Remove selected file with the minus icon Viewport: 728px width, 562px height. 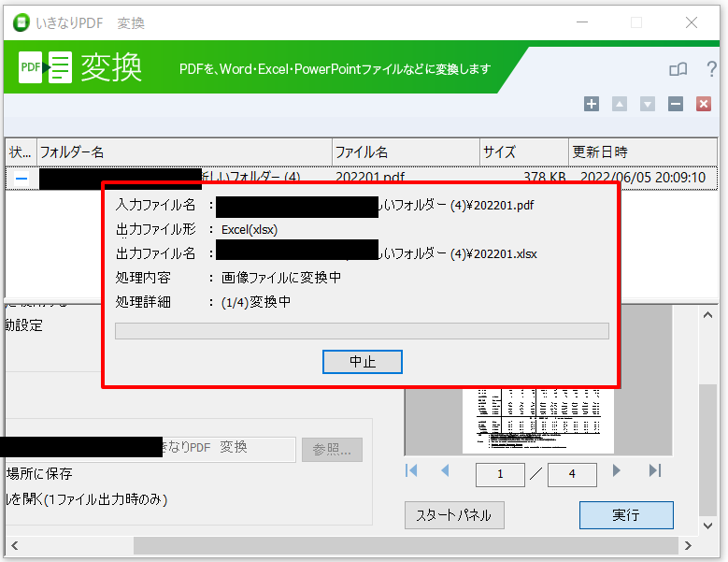pyautogui.click(x=676, y=104)
